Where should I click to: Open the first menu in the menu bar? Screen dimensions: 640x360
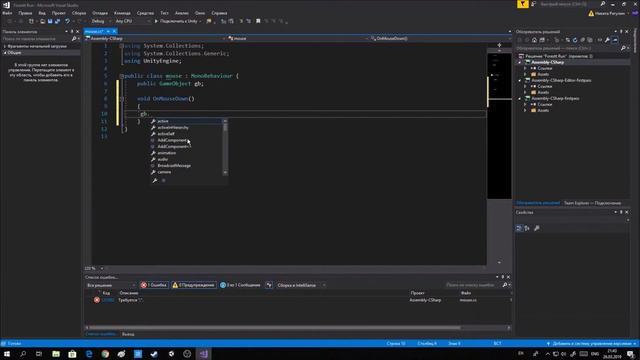tap(7, 13)
